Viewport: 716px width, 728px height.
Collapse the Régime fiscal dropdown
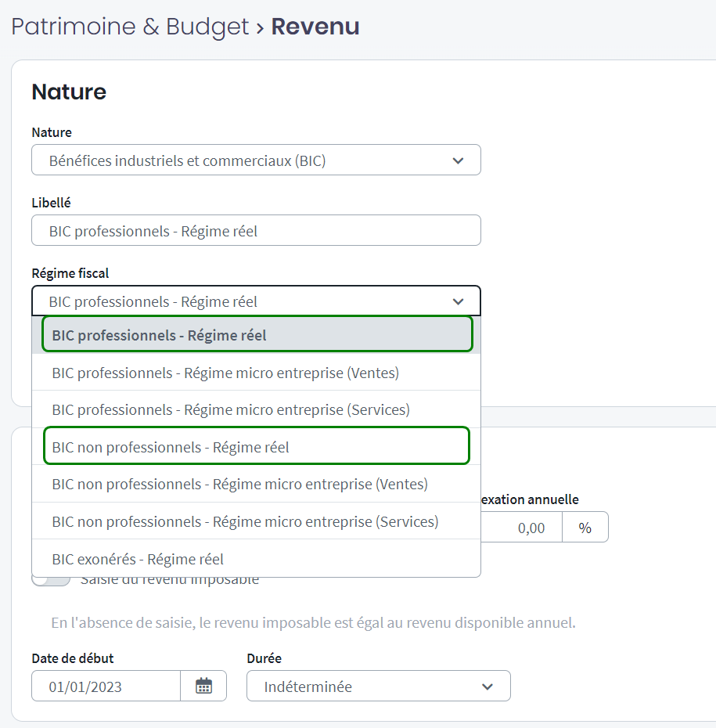458,301
